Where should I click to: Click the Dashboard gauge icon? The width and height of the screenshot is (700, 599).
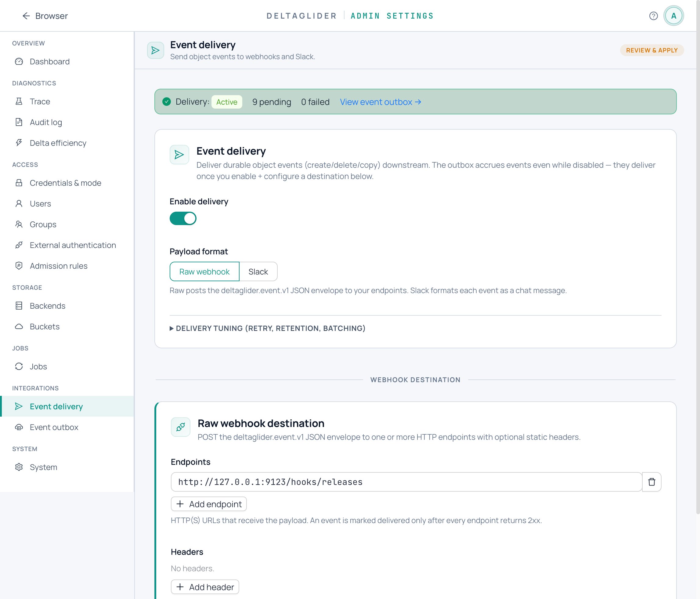(x=19, y=61)
